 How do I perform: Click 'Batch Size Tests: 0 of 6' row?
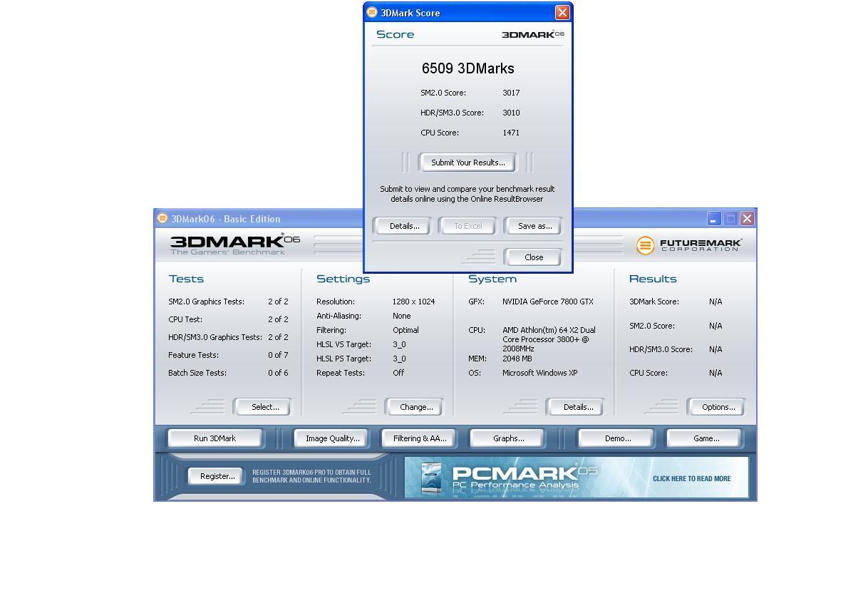(x=228, y=373)
